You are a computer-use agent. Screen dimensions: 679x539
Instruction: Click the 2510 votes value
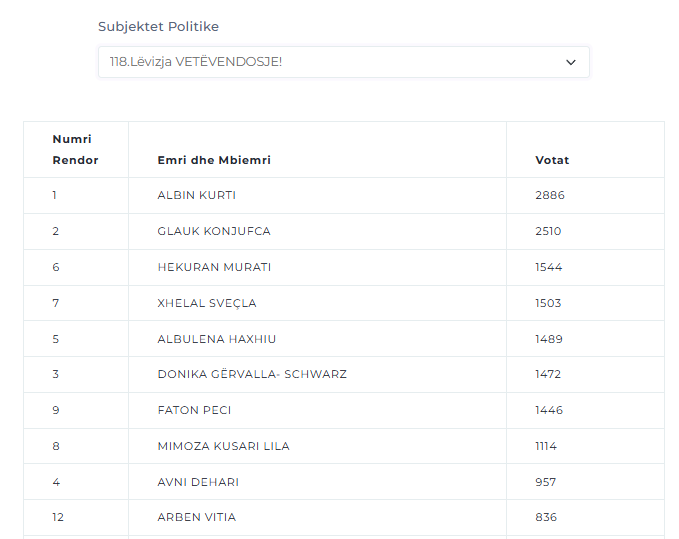tap(548, 231)
